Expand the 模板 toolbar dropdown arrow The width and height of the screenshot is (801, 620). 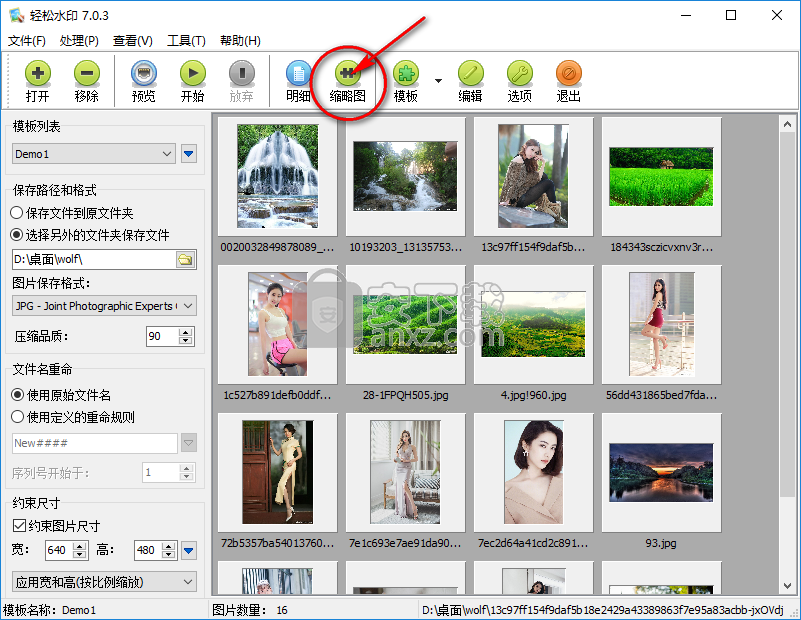click(438, 81)
